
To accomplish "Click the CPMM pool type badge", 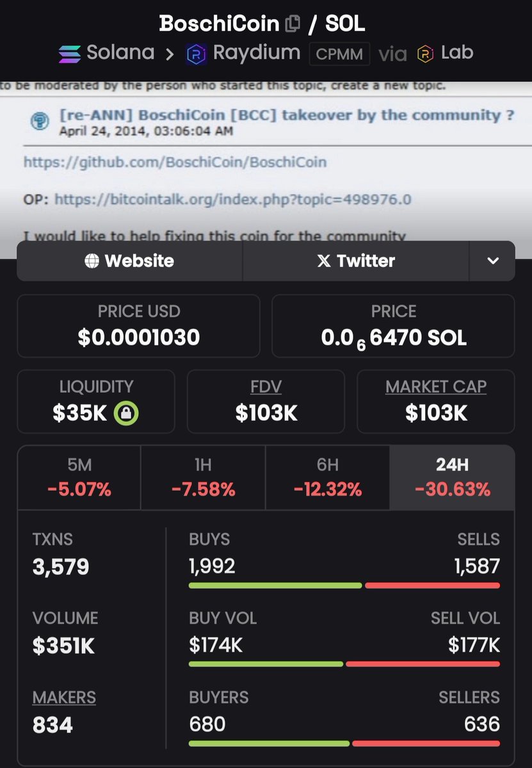I will click(339, 54).
